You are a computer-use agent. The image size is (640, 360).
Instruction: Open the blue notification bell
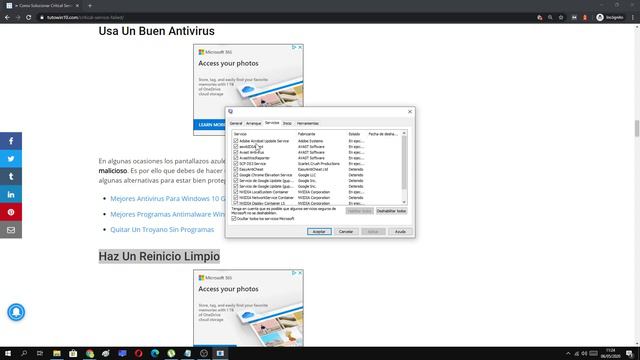click(x=16, y=312)
